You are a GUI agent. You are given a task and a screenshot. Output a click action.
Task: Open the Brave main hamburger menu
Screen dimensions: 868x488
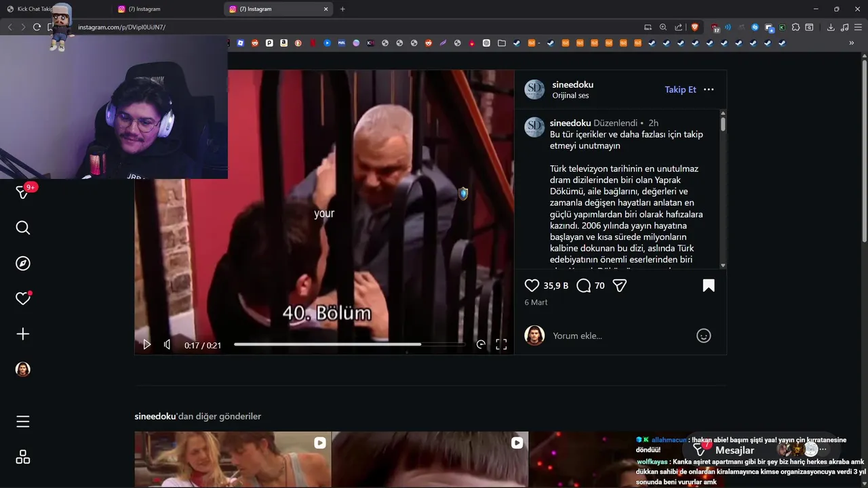point(858,27)
